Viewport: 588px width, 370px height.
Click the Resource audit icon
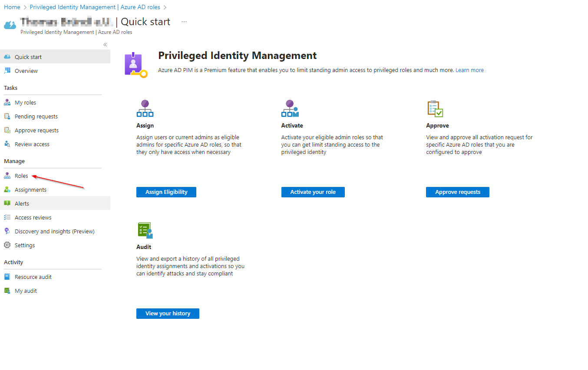[x=7, y=277]
